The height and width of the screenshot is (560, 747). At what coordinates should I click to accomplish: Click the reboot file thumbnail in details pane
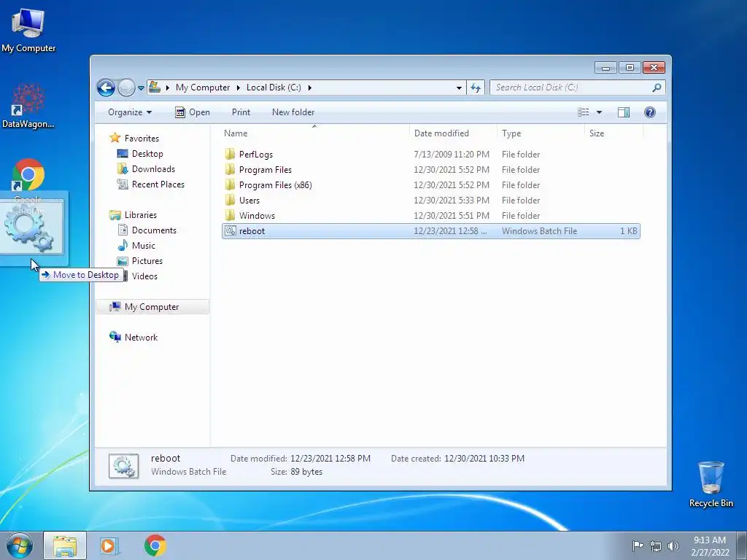pyautogui.click(x=124, y=466)
